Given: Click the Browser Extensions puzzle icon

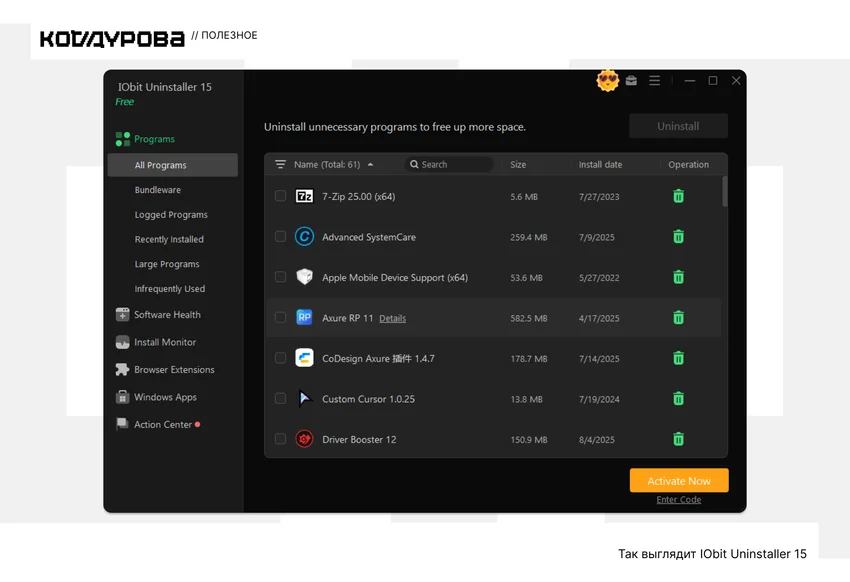Looking at the screenshot, I should (123, 370).
